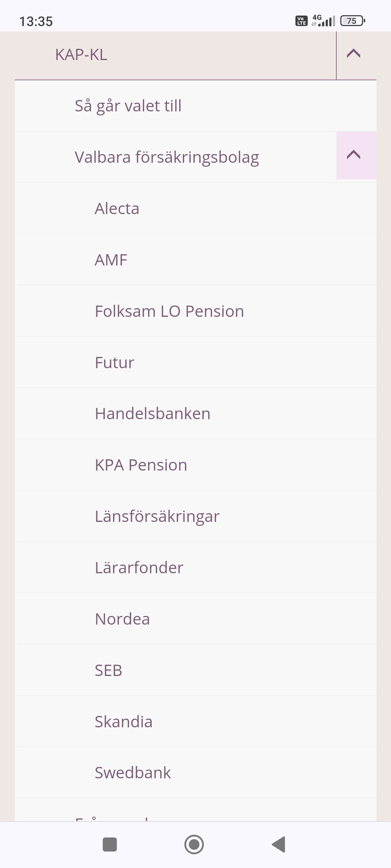Tap the Android home circle button
Screen dimensions: 391x868
tap(194, 844)
